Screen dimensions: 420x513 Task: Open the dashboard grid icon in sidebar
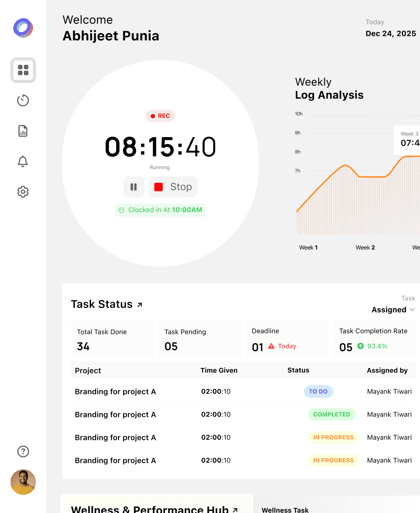click(23, 70)
